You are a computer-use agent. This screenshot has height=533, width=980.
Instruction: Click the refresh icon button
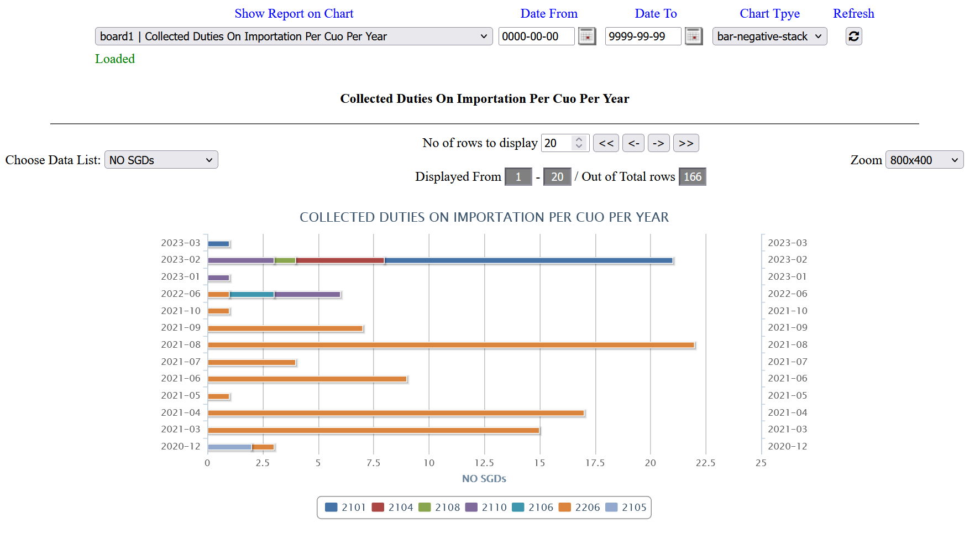(x=853, y=36)
